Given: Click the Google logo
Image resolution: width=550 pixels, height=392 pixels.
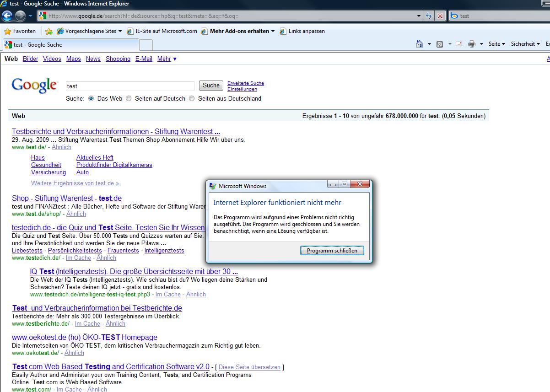Looking at the screenshot, I should (x=35, y=85).
